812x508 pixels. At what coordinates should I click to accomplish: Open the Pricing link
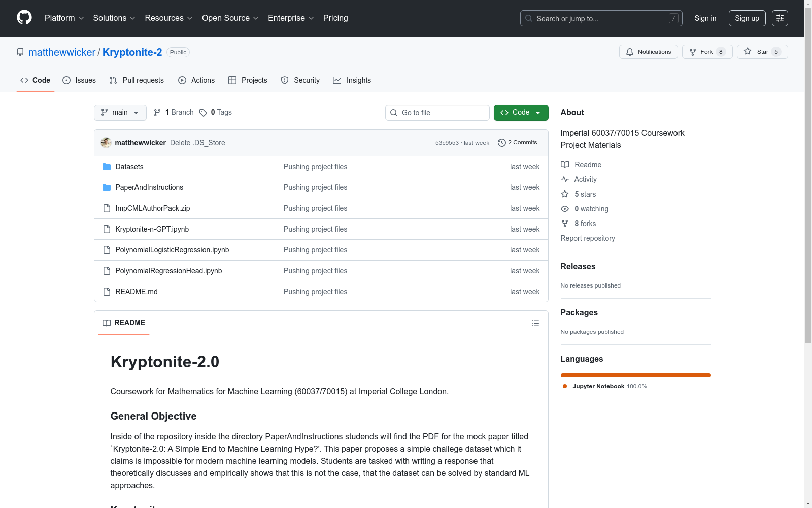click(335, 18)
